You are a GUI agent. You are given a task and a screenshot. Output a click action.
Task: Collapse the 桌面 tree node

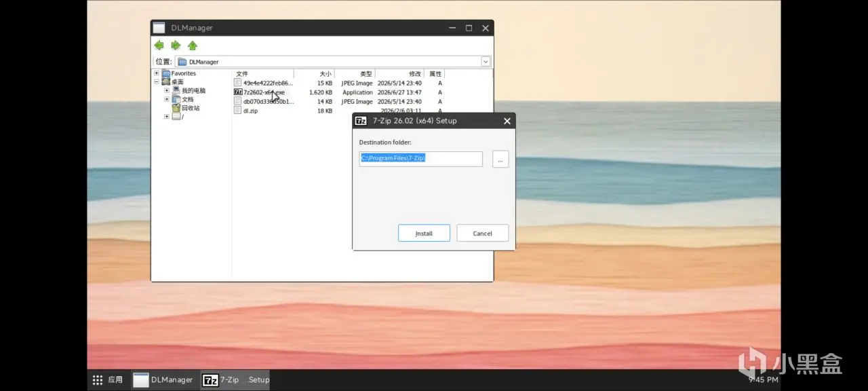click(157, 81)
